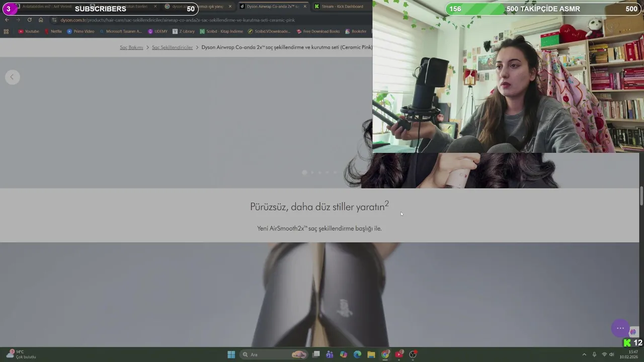Select the first carousel dot indicator
644x362 pixels.
[x=304, y=172]
